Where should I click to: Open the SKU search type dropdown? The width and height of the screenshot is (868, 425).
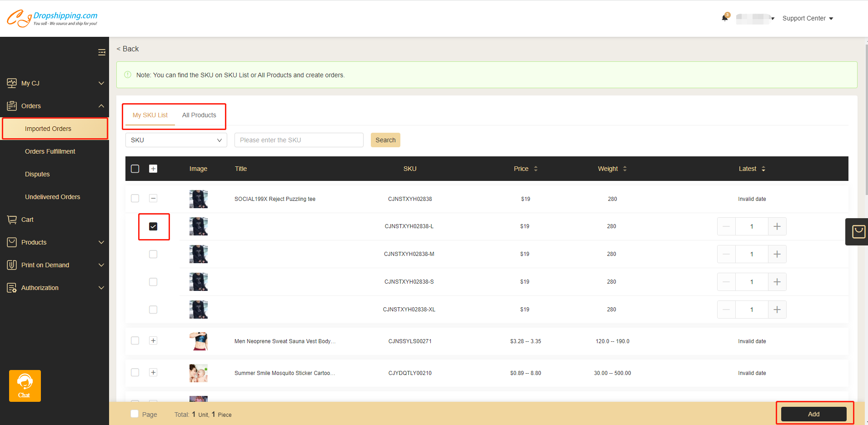[x=176, y=140]
